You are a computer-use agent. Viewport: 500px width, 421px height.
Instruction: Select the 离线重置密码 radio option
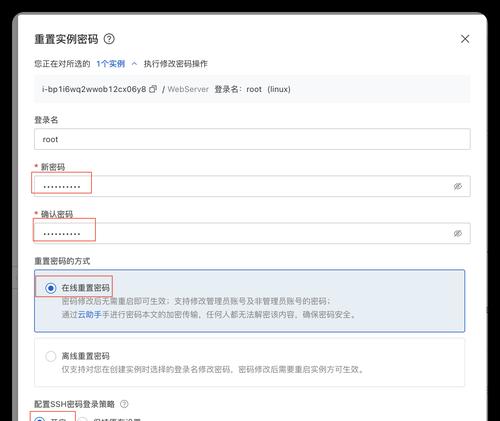[51, 356]
